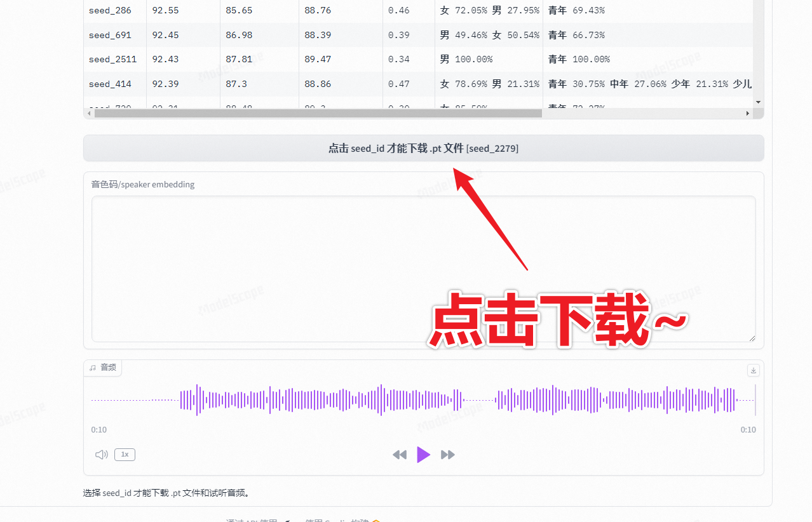812x522 pixels.
Task: Click the table's scroll-down arrow
Action: pos(758,102)
